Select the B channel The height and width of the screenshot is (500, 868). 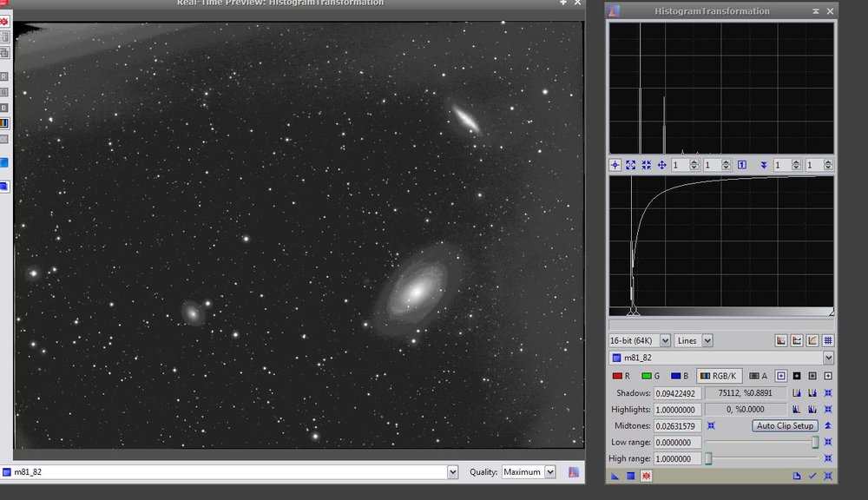pos(680,376)
